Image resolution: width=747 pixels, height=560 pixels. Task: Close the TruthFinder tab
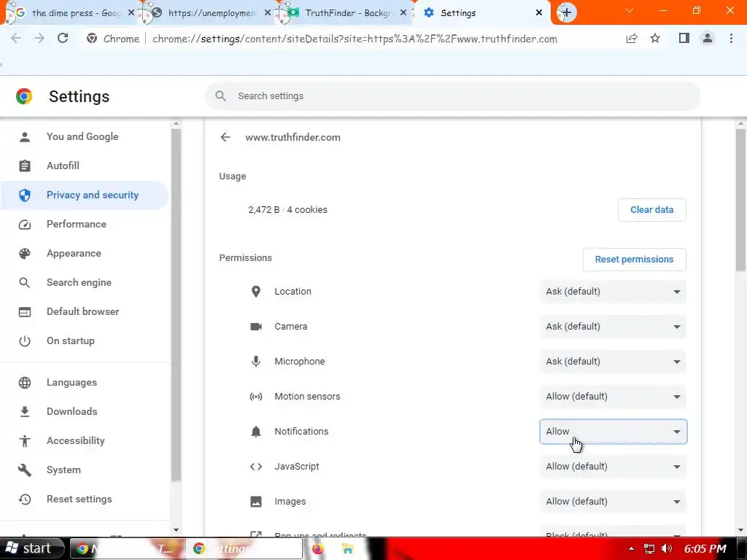tap(403, 13)
